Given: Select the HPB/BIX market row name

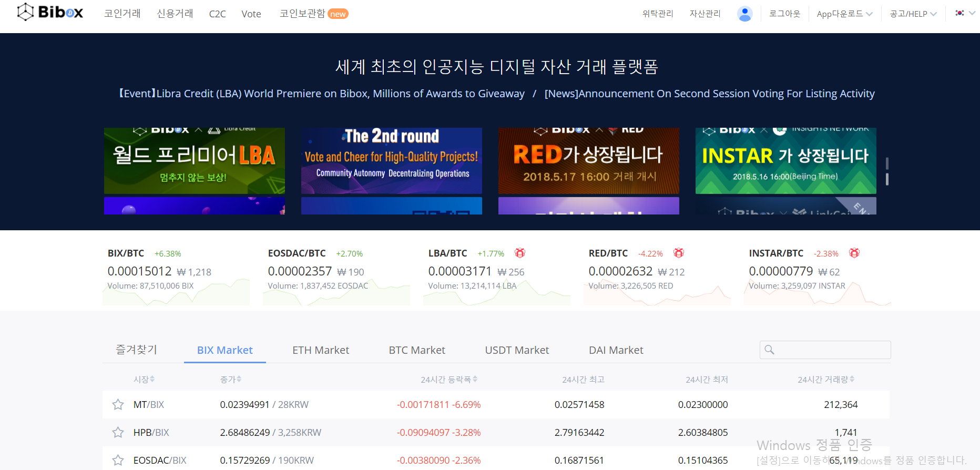Looking at the screenshot, I should coord(151,433).
